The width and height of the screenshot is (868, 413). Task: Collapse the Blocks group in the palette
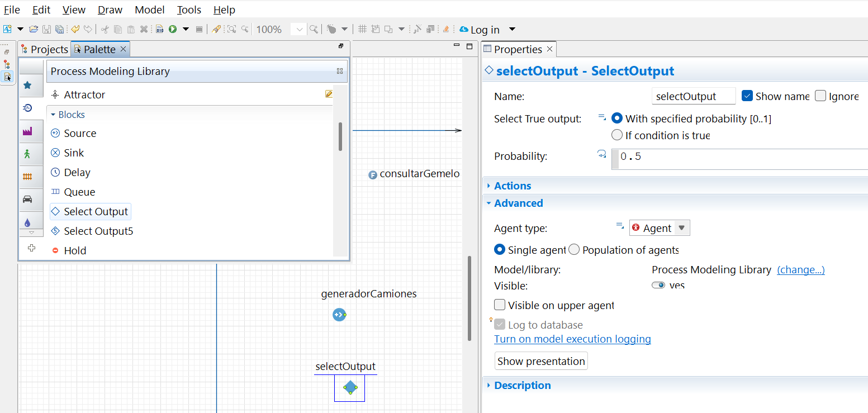(54, 115)
